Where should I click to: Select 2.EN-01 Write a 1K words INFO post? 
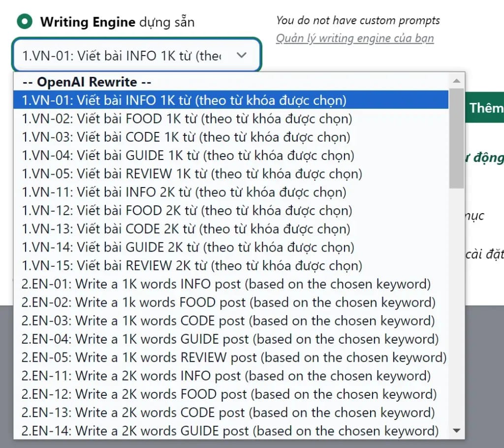[231, 284]
